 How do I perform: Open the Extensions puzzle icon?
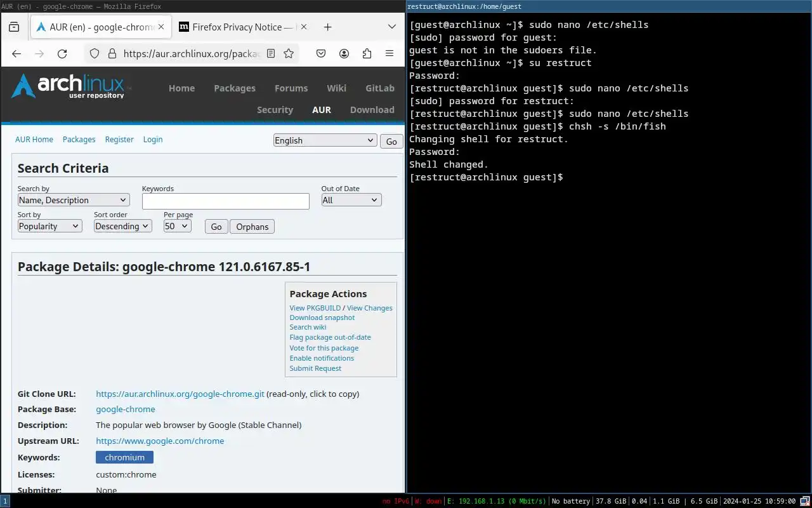pos(367,54)
